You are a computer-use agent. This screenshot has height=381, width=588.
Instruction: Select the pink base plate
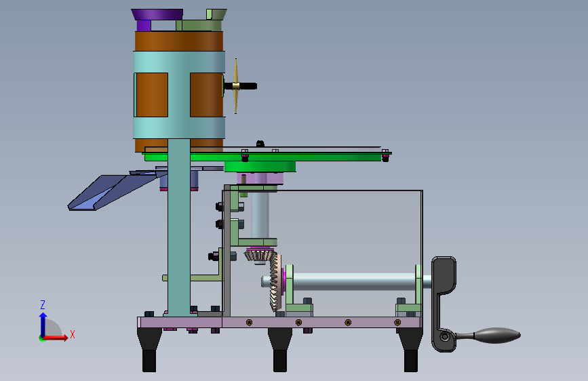click(x=279, y=322)
